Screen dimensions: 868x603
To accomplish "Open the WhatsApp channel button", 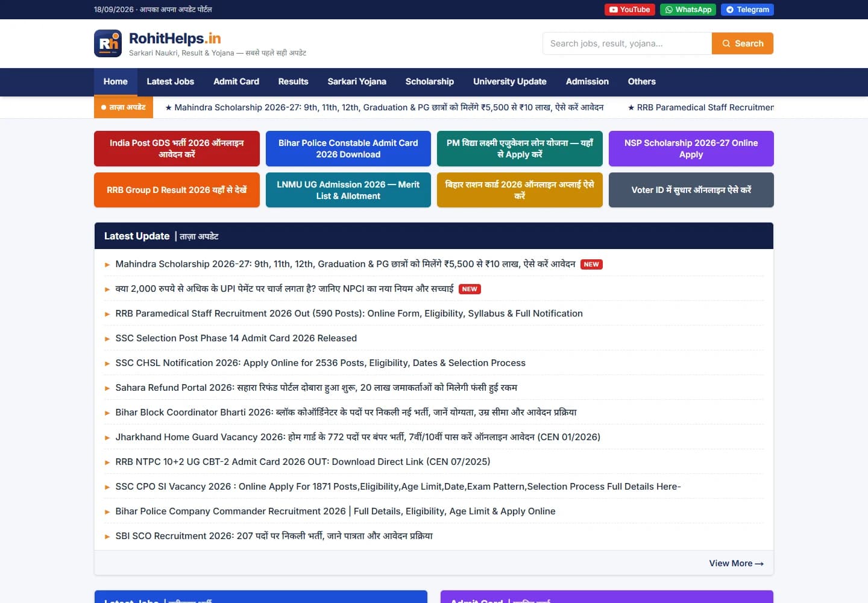I will (688, 10).
